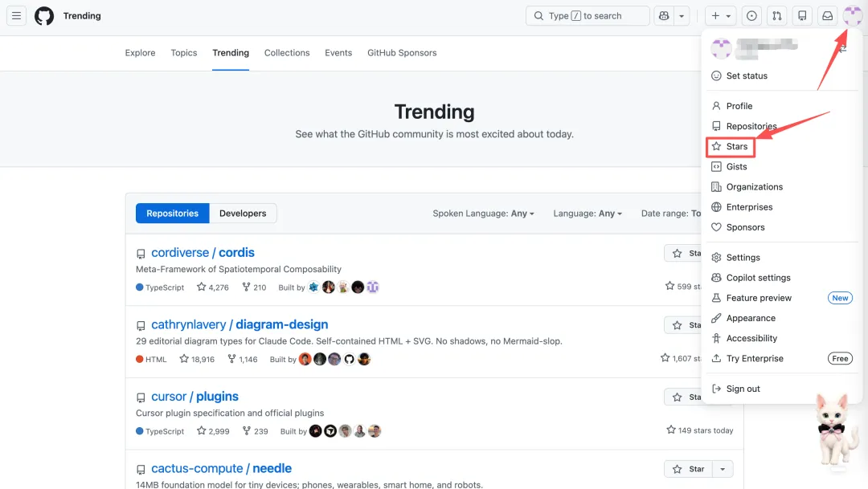Expand the Copilot dropdown arrow
Screen dimensions: 868x489
pos(682,16)
